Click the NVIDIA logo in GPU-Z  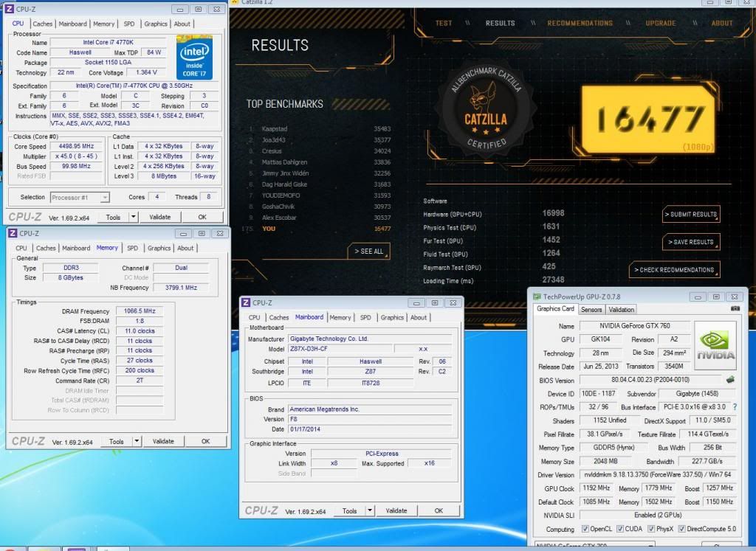pyautogui.click(x=715, y=346)
